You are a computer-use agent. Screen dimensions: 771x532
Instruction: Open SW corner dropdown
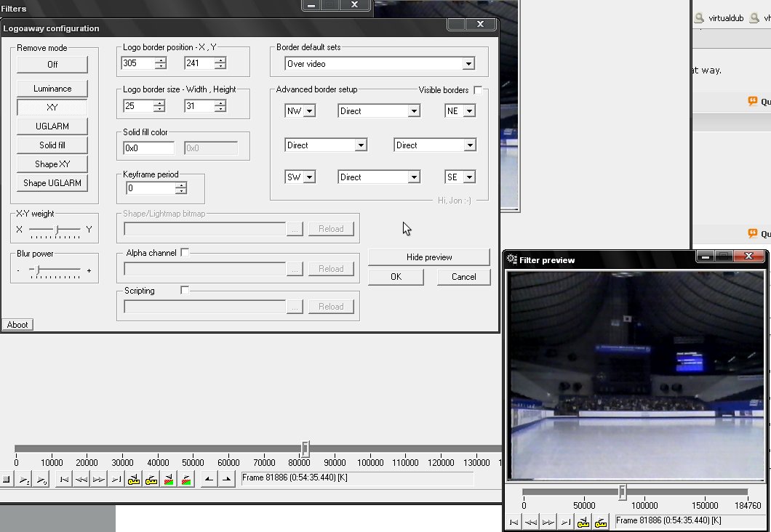tap(309, 177)
